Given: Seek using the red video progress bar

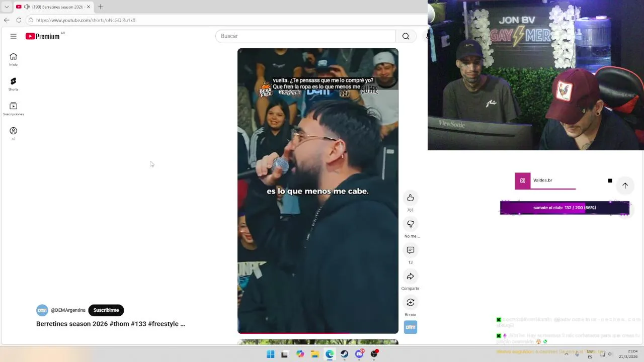Looking at the screenshot, I should click(x=318, y=333).
